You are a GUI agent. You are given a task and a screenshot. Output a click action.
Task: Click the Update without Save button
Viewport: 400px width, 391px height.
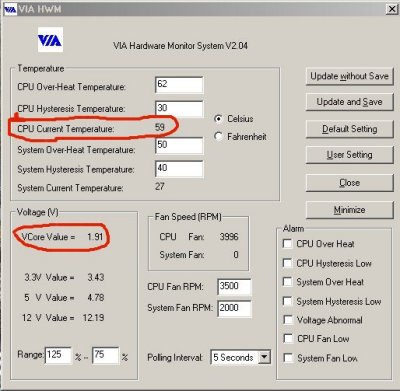click(x=349, y=76)
